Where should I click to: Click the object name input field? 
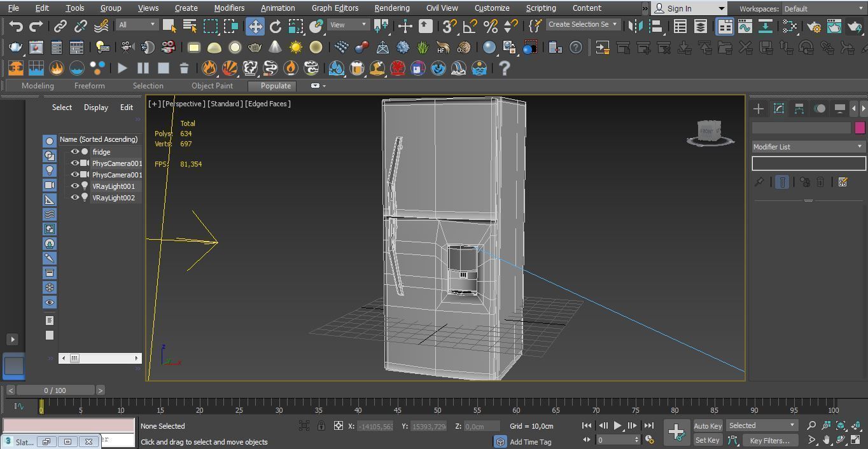[801, 128]
